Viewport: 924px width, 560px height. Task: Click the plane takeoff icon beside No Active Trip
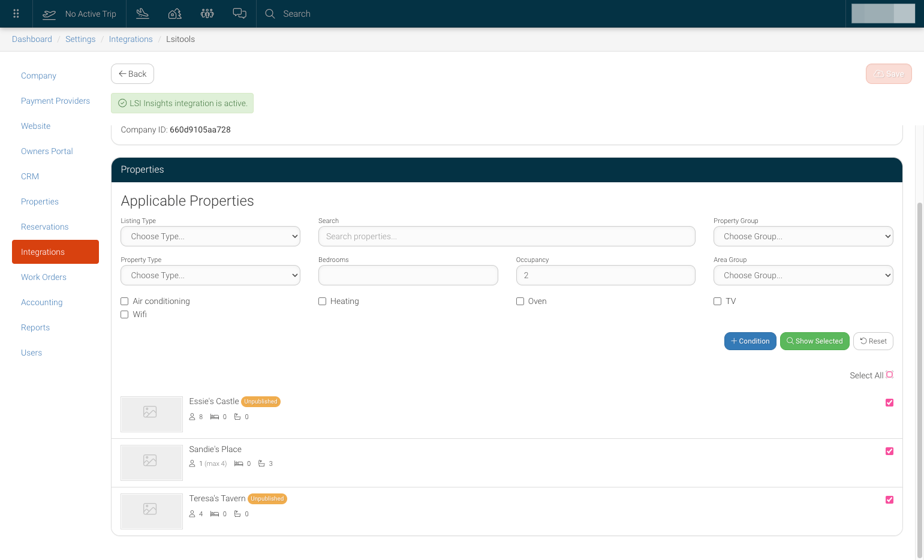click(49, 14)
